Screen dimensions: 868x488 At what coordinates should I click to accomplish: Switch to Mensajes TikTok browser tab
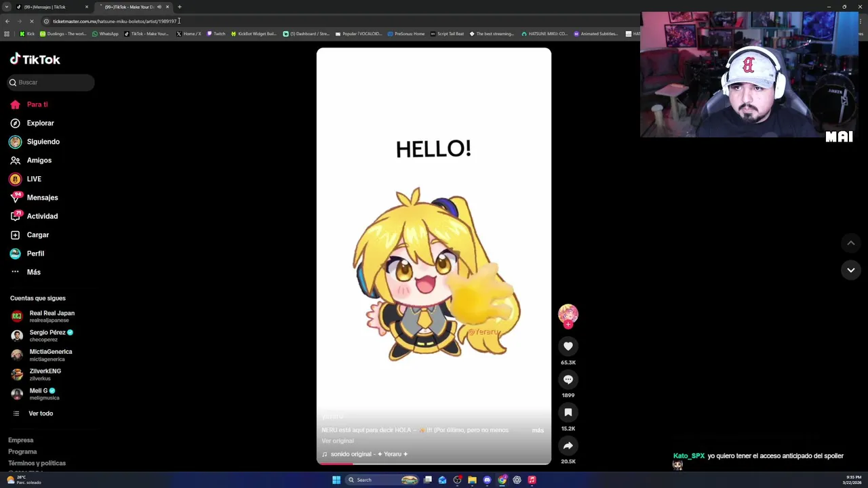tap(53, 7)
